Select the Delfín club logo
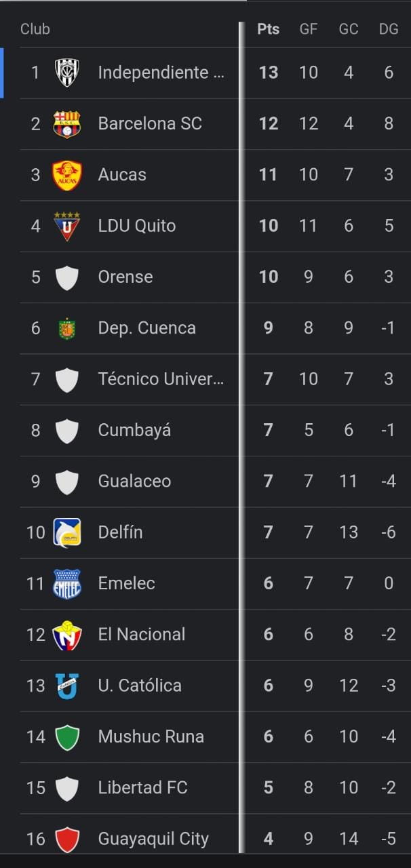The width and height of the screenshot is (411, 868). coord(66,532)
